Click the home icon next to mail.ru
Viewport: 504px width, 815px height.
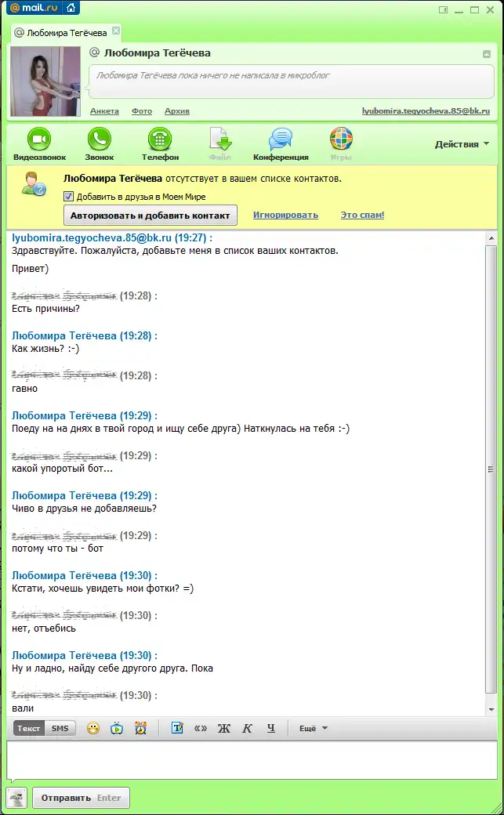71,9
